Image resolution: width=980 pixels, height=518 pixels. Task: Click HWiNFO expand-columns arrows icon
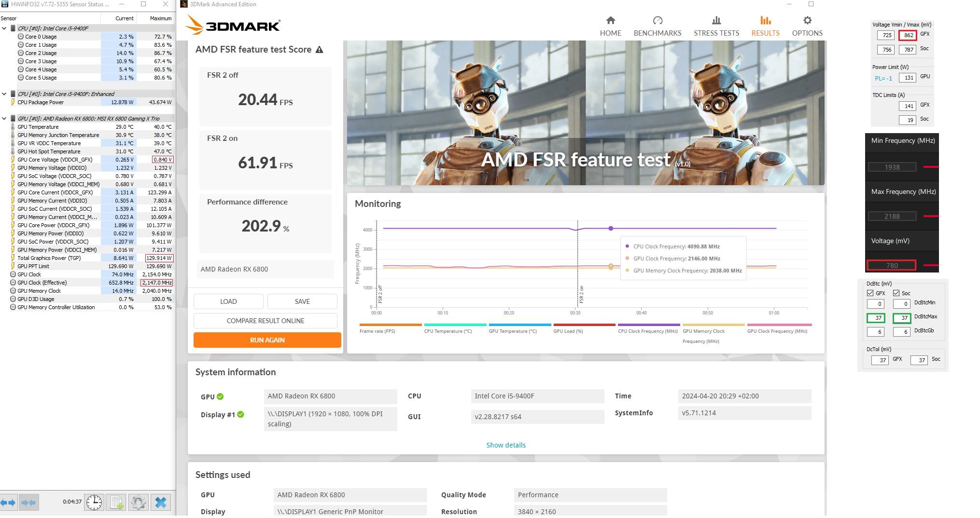click(8, 503)
